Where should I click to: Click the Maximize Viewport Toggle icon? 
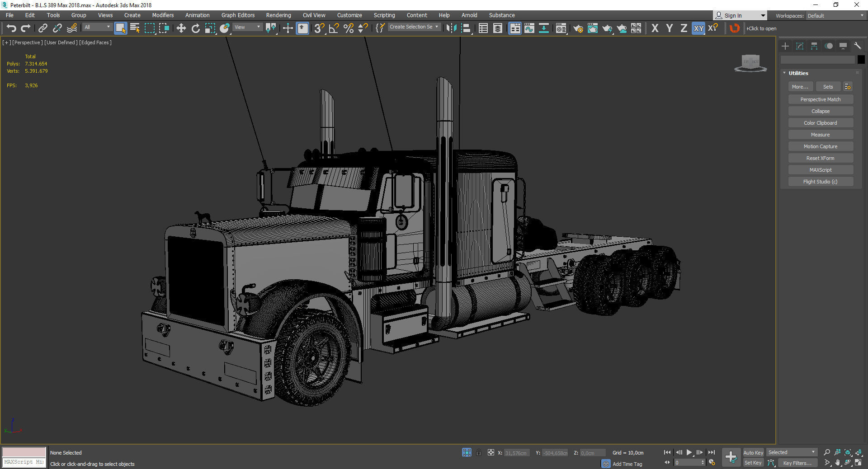coord(858,463)
